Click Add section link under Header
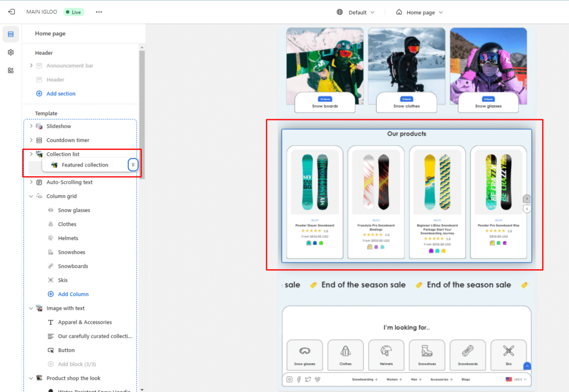Screen dimensions: 569x392 click(x=61, y=94)
